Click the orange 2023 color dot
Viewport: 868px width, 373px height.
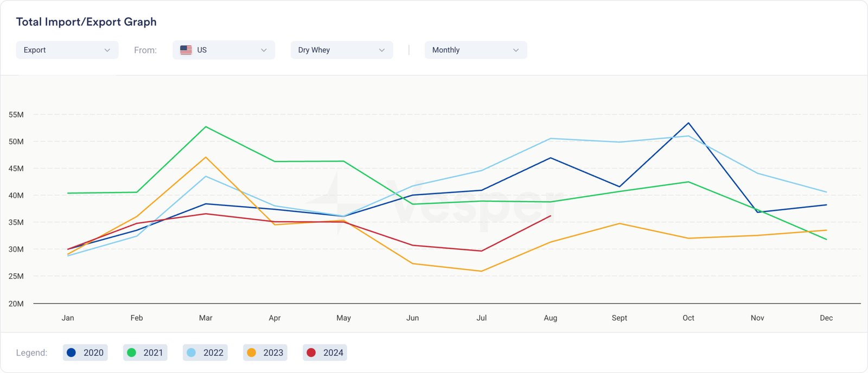point(251,352)
